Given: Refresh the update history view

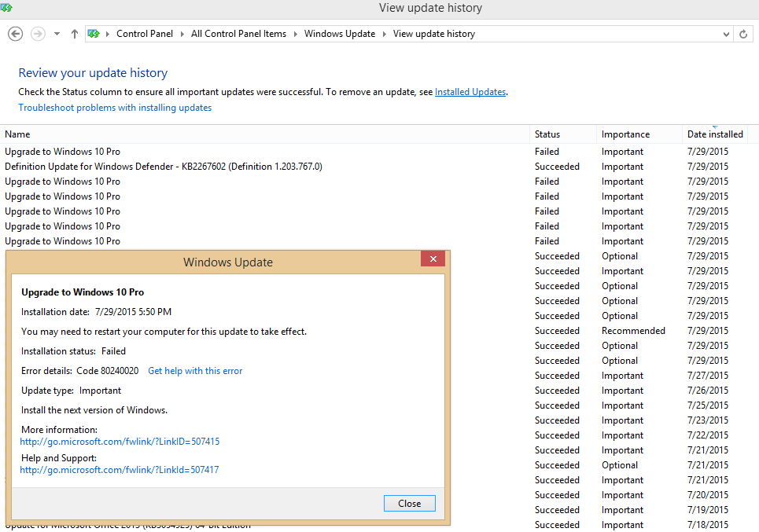Looking at the screenshot, I should pos(743,34).
